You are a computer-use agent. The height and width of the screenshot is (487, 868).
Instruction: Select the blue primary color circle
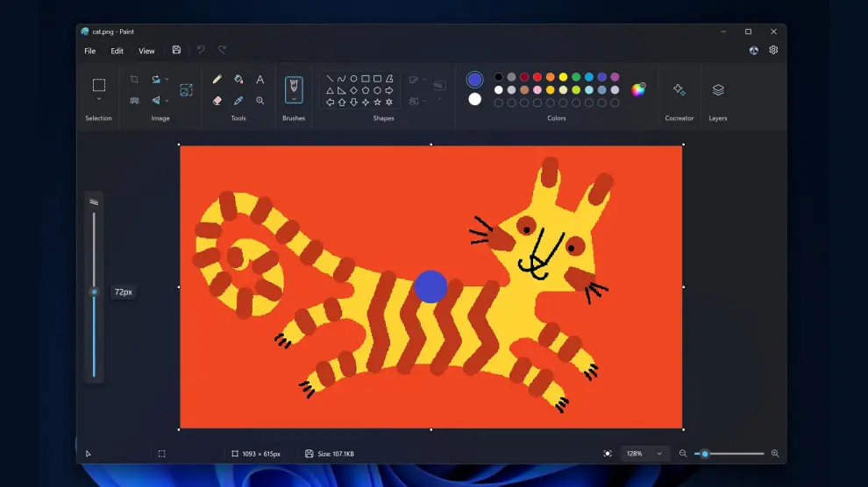475,80
